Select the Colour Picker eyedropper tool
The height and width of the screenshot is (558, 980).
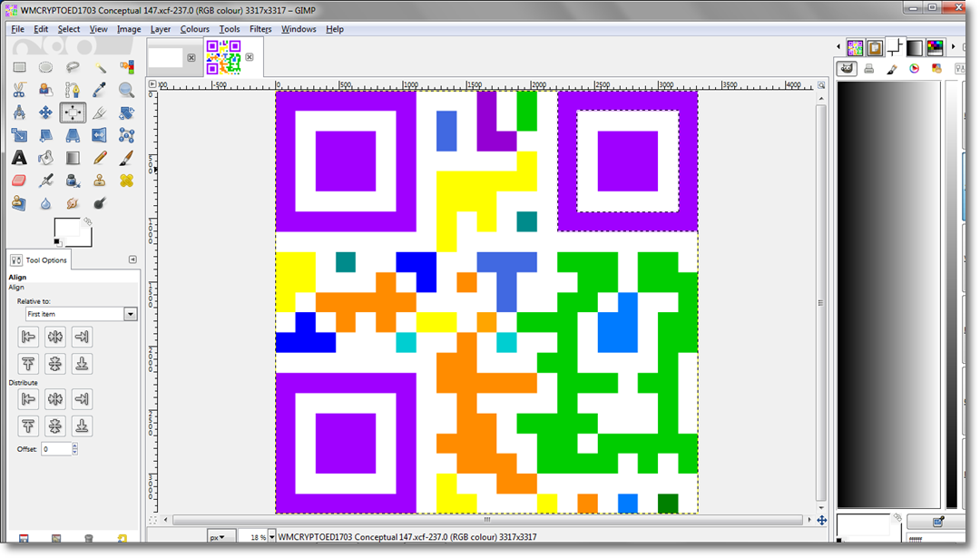(x=100, y=90)
